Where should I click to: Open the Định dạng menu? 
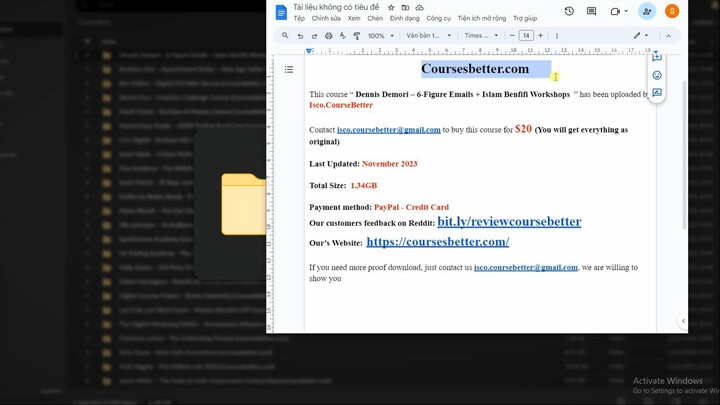405,18
